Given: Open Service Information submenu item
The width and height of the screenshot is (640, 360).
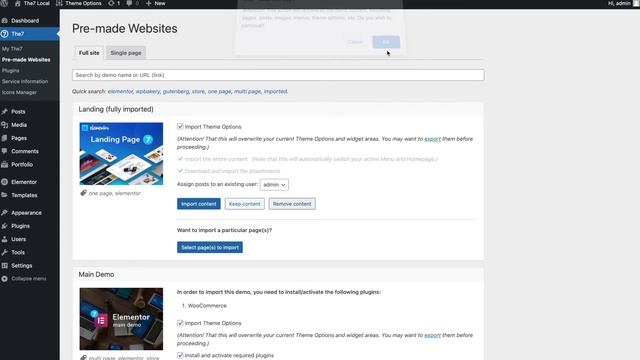Looking at the screenshot, I should (25, 81).
